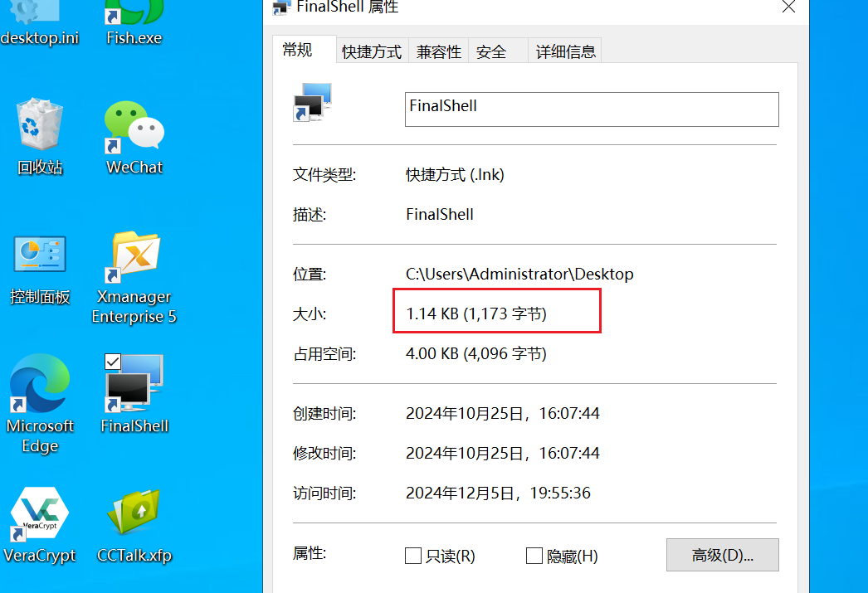Click the size on disk 4.00 KB value

pyautogui.click(x=476, y=353)
